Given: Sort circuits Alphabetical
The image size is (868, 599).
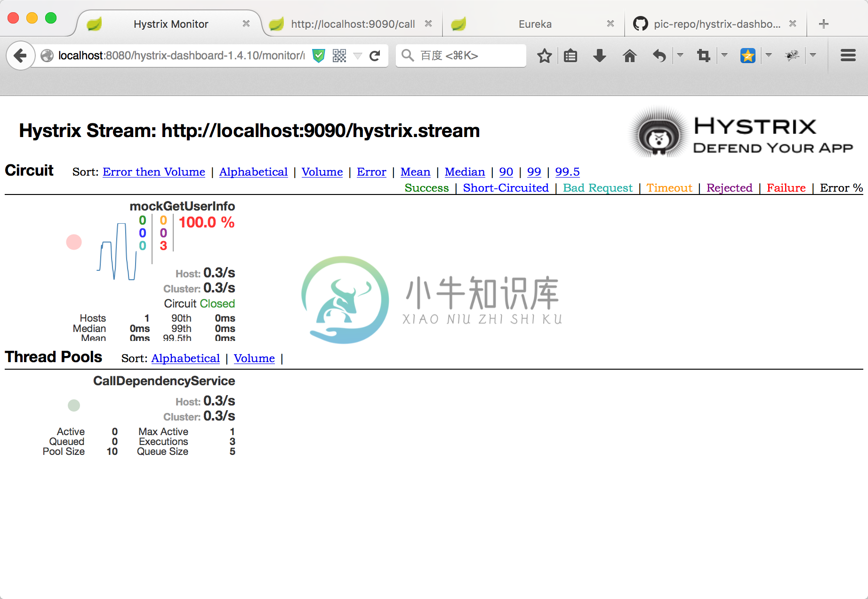Looking at the screenshot, I should pos(253,172).
